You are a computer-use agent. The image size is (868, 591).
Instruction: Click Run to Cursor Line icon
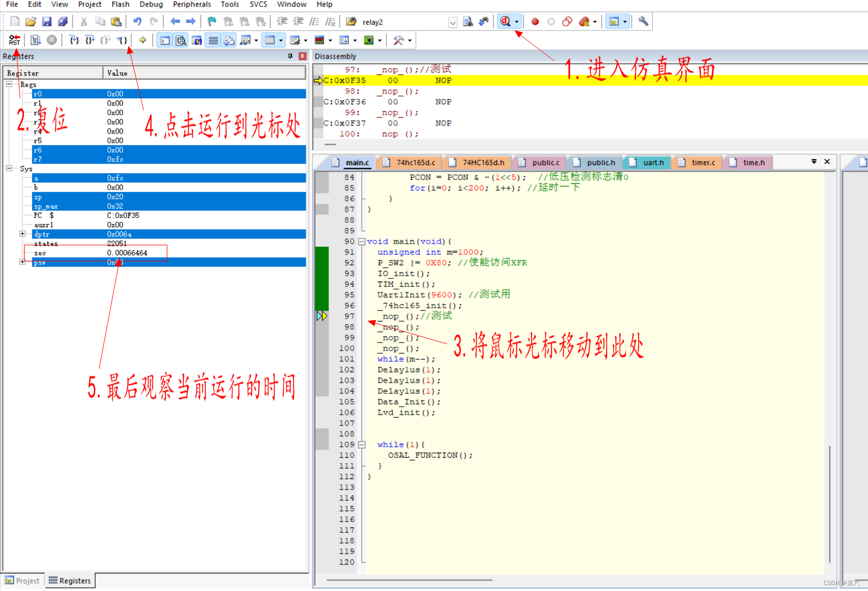122,40
